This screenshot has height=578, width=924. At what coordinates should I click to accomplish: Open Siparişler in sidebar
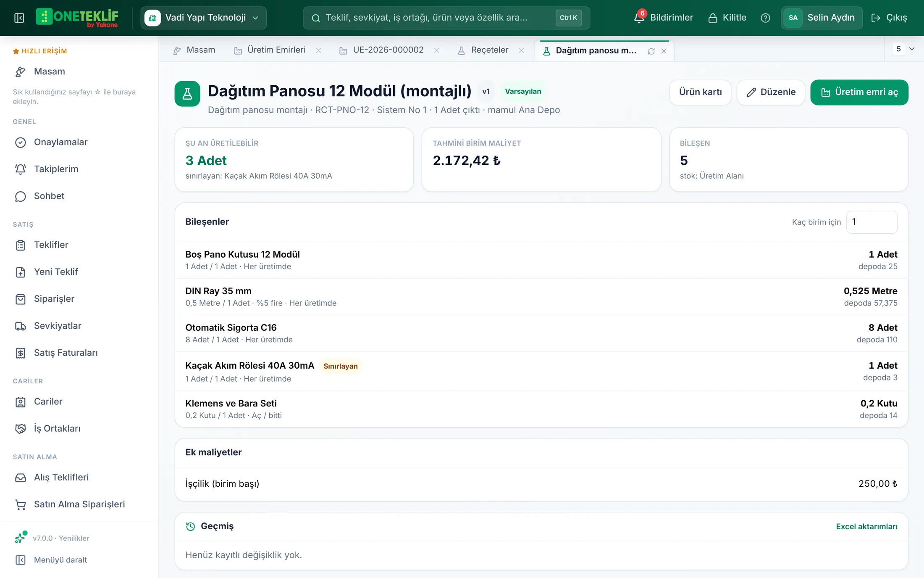click(79, 298)
